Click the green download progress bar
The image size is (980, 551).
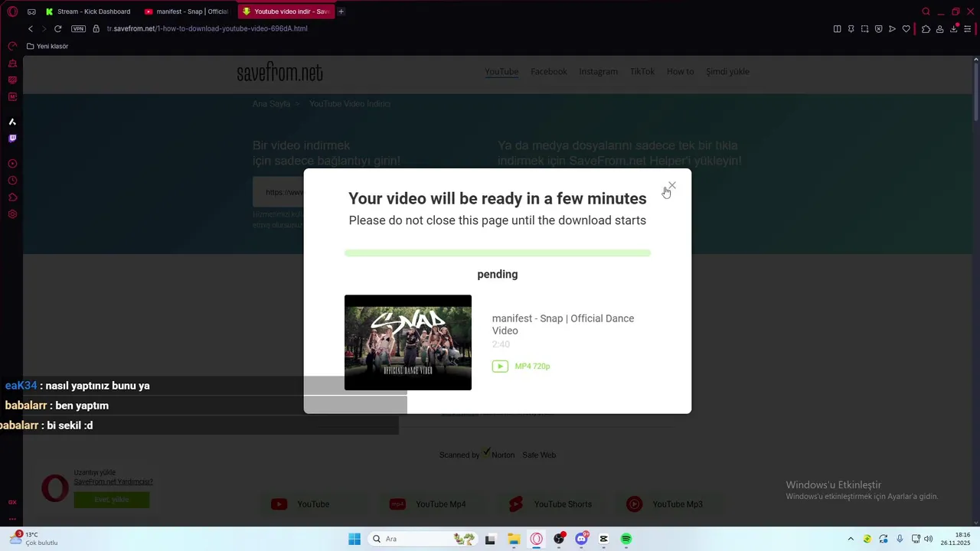click(498, 253)
